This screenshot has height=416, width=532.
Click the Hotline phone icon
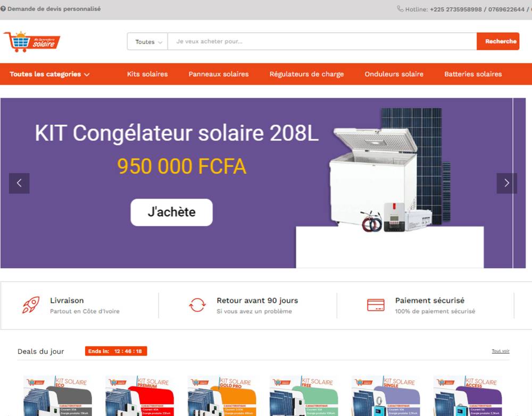400,9
